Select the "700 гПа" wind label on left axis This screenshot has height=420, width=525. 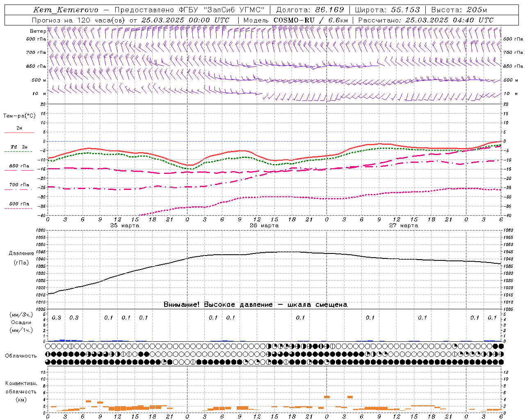click(36, 52)
